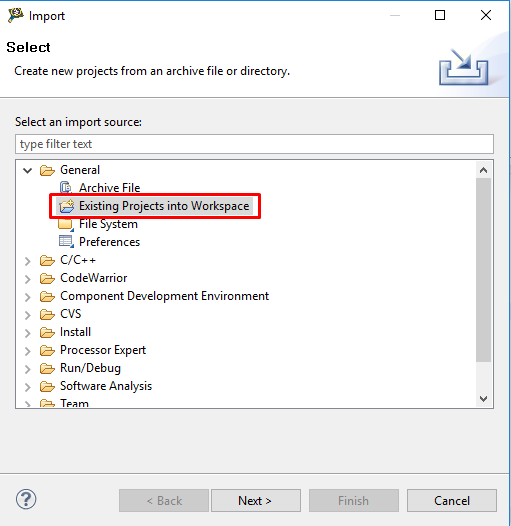Click the scrollbar down arrow in list
Screen dimensions: 511x526
(483, 399)
